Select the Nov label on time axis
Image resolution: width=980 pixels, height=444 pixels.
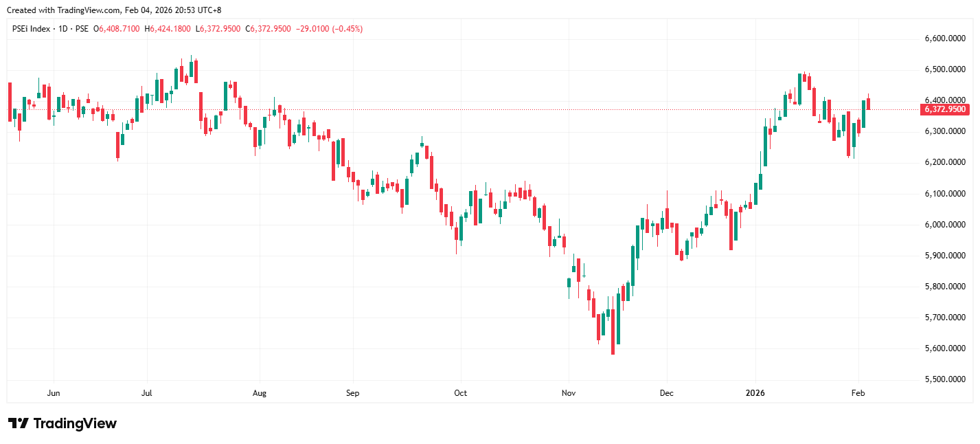click(x=568, y=393)
